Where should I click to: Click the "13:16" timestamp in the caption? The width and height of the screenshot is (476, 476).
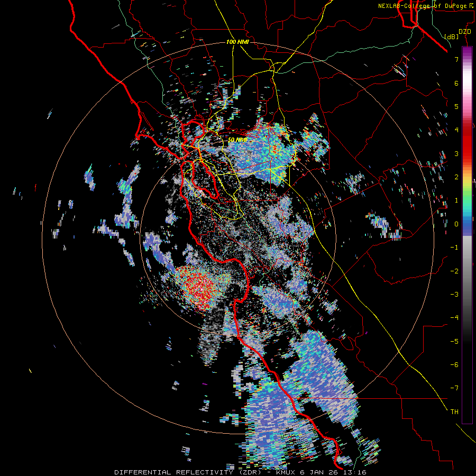(x=354, y=472)
